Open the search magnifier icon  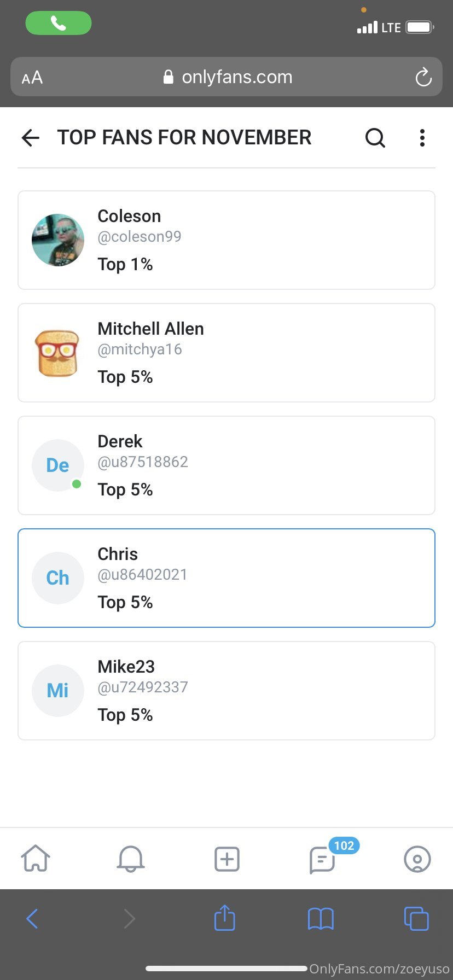[375, 138]
